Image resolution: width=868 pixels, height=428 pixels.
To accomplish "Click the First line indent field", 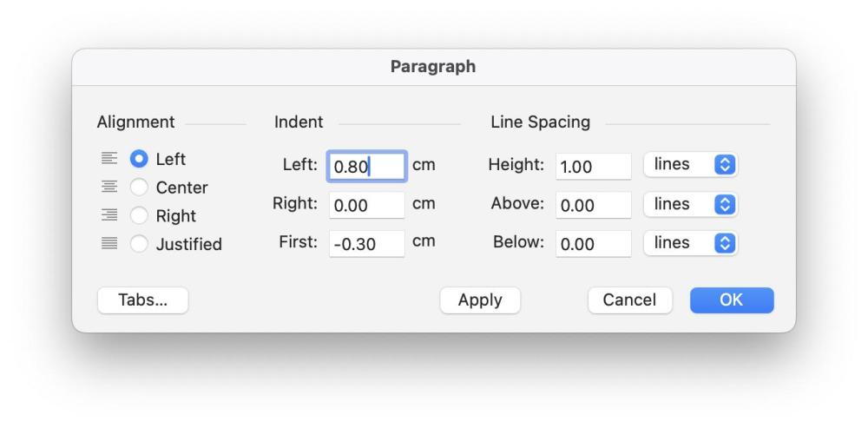I will [366, 244].
